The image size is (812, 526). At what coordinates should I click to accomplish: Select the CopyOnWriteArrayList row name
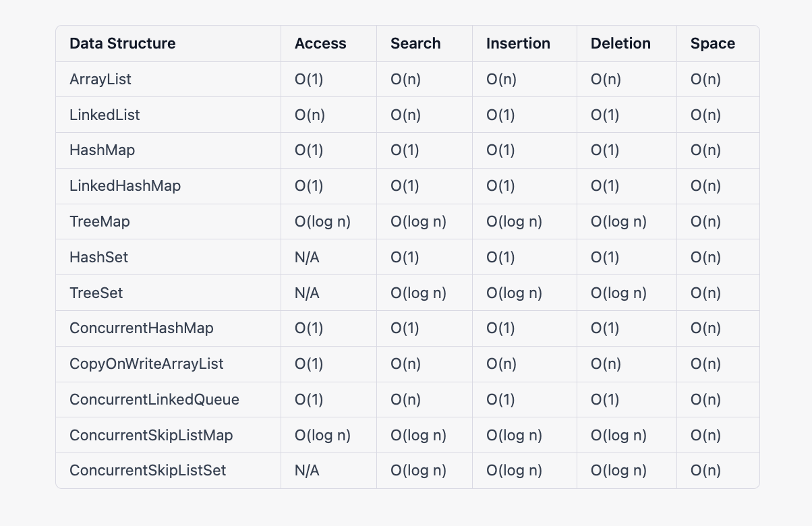click(146, 364)
